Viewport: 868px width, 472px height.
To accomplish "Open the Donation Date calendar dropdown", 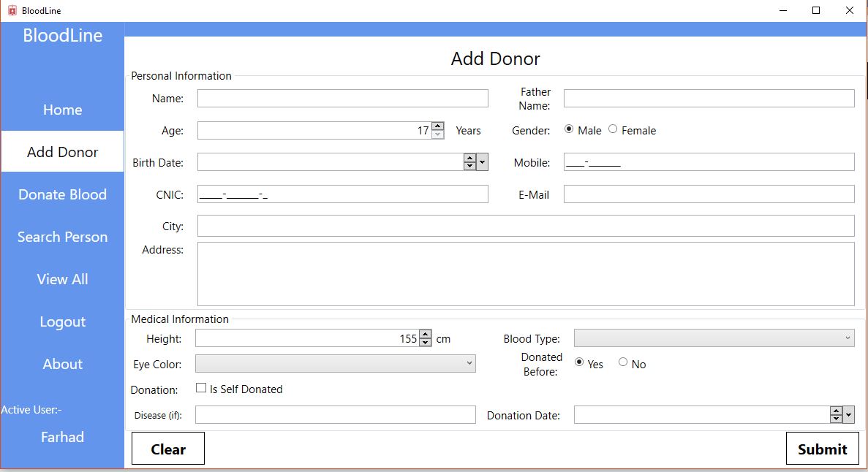I will coord(849,414).
